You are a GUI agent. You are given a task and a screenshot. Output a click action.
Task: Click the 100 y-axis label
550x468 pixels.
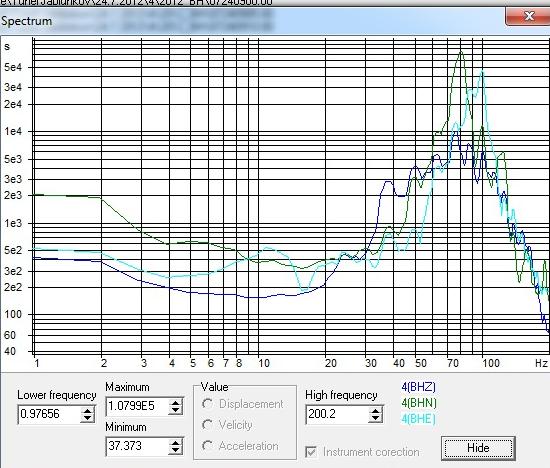[x=13, y=314]
